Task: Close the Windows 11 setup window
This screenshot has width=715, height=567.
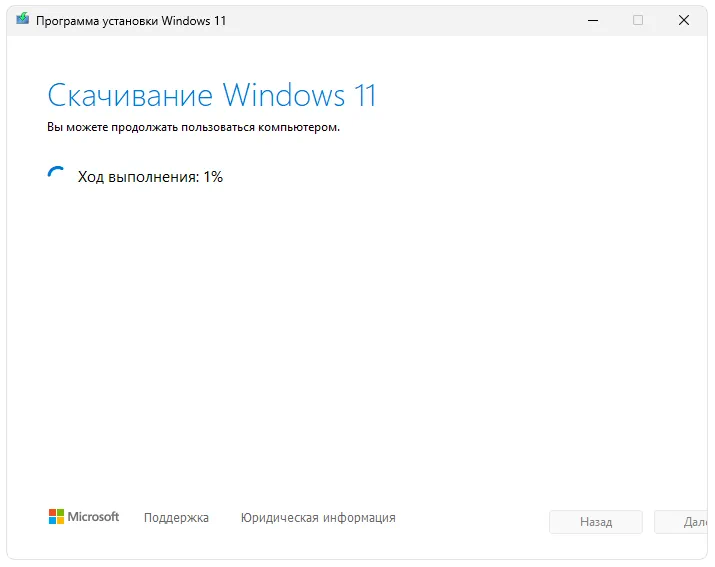Action: (684, 20)
